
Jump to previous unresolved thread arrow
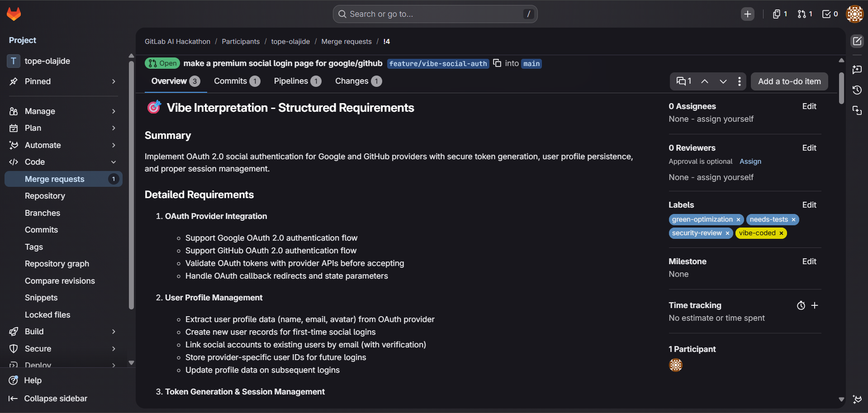(705, 81)
